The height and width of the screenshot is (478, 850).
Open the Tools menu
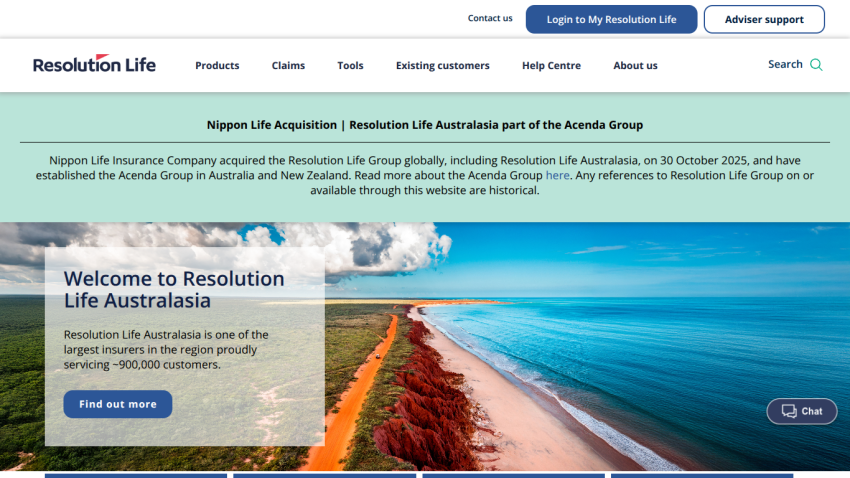(x=350, y=66)
